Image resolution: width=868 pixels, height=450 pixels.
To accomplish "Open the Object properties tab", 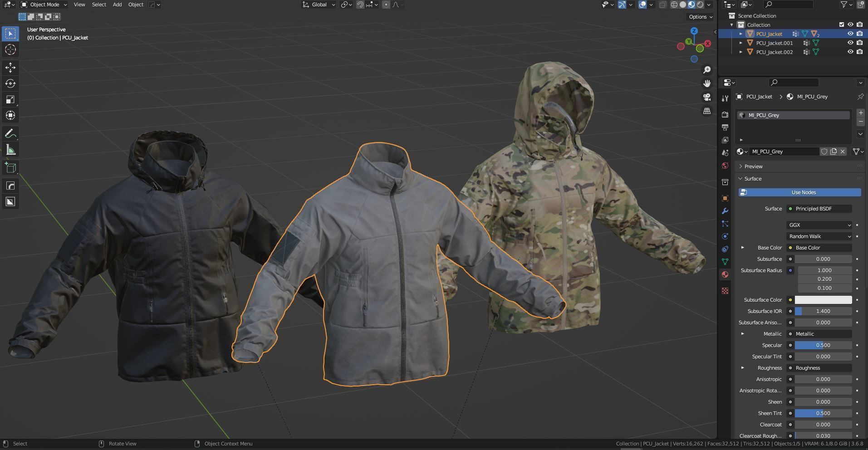I will 725,198.
